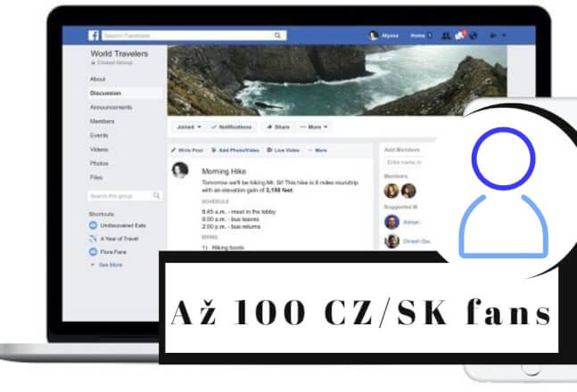
Task: Click the Morning Hike post title
Action: click(x=224, y=171)
